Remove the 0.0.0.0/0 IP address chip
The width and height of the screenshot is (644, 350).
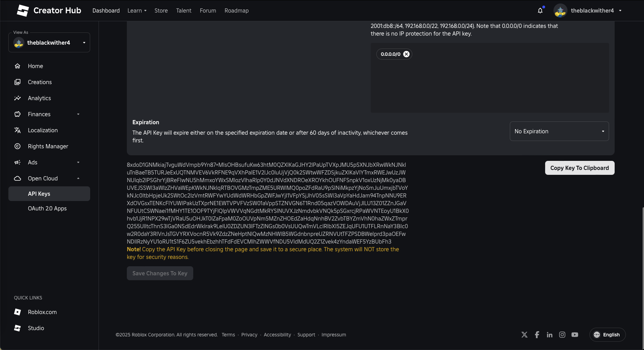[406, 54]
